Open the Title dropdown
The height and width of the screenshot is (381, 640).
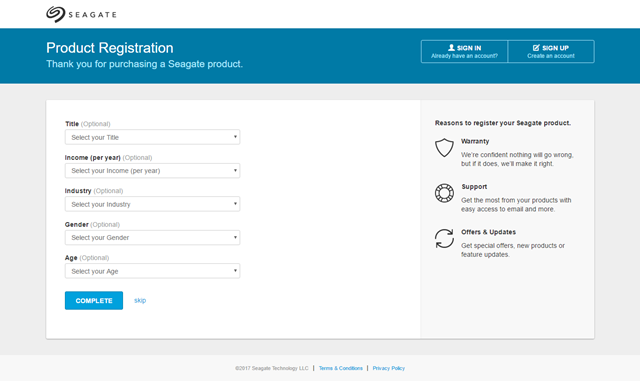pyautogui.click(x=152, y=137)
